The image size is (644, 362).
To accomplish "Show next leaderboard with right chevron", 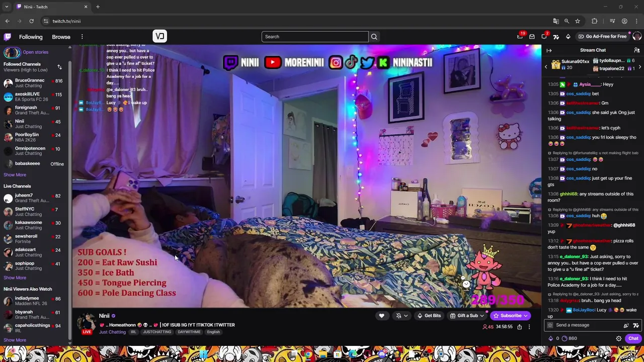I will point(639,67).
